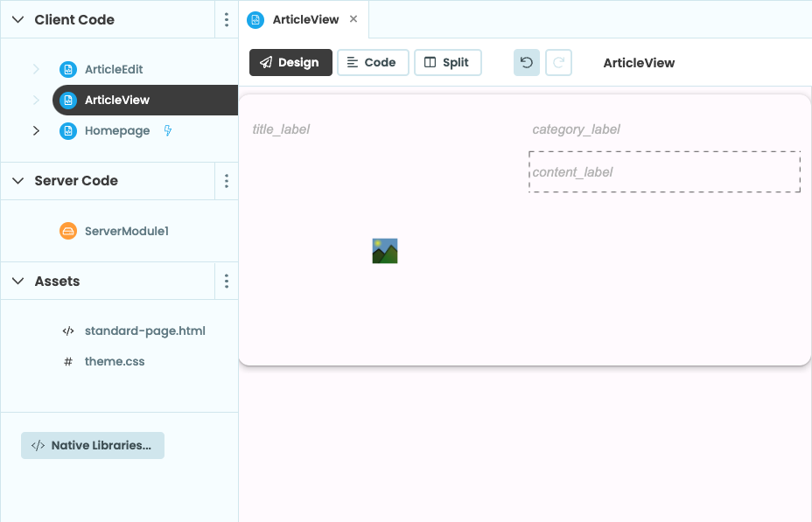Expand the ArticleEdit tree item
812x522 pixels.
[x=36, y=69]
